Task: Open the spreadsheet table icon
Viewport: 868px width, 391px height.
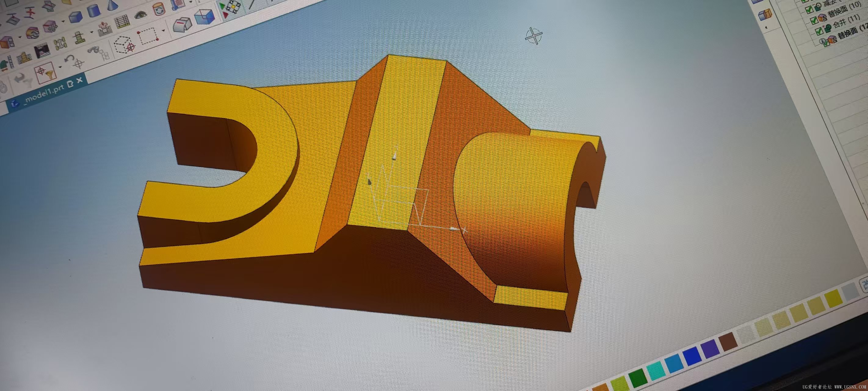Action: click(122, 22)
